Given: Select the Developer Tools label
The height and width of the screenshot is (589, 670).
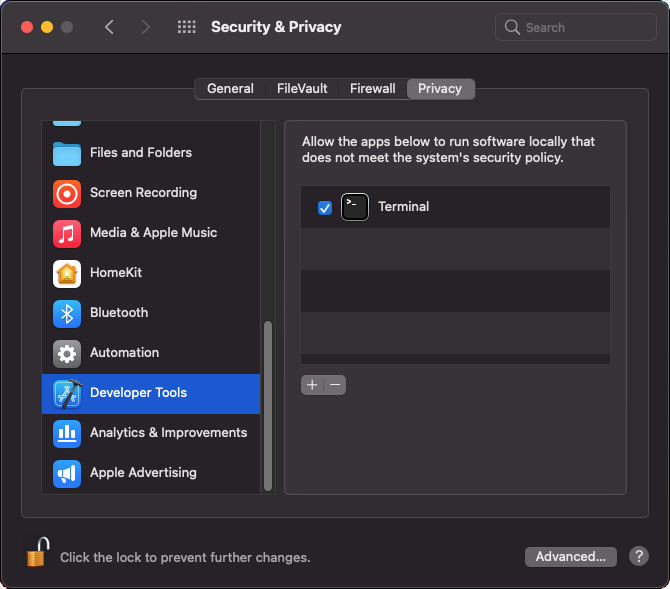Looking at the screenshot, I should click(138, 392).
